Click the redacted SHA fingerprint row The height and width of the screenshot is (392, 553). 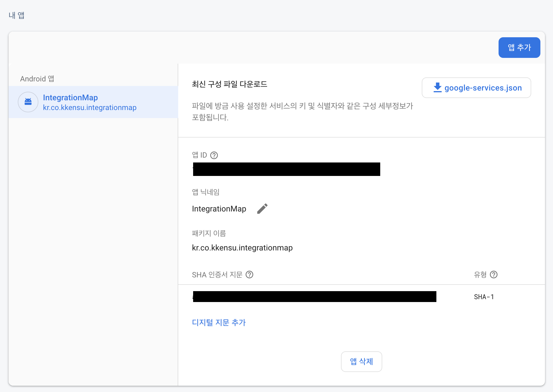(314, 297)
